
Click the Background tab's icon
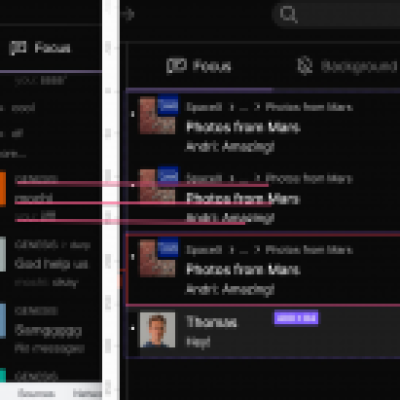[x=305, y=66]
